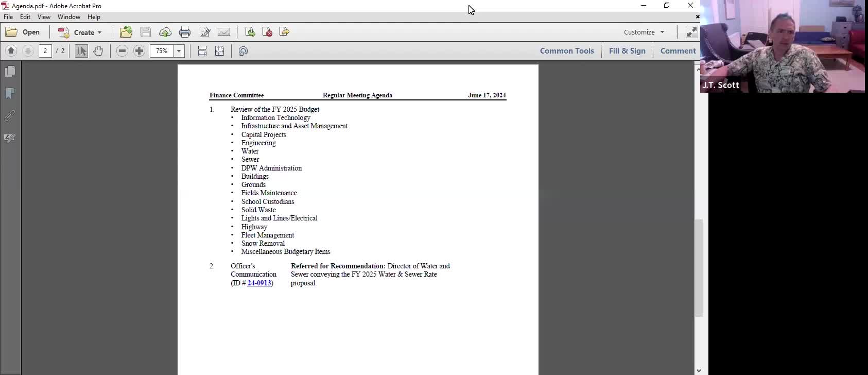Click the insert pages icon with green arrow

(x=250, y=32)
